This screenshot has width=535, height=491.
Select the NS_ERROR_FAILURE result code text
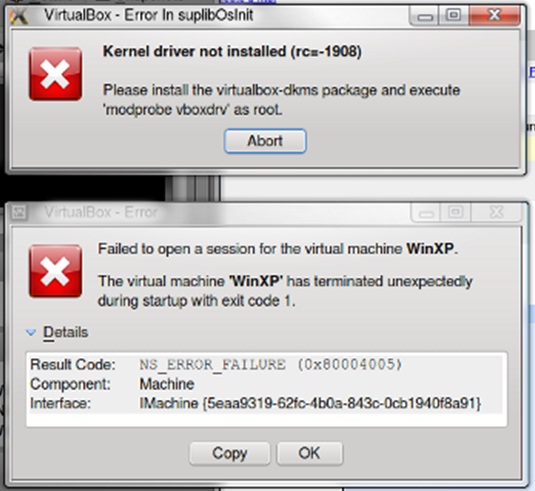271,365
